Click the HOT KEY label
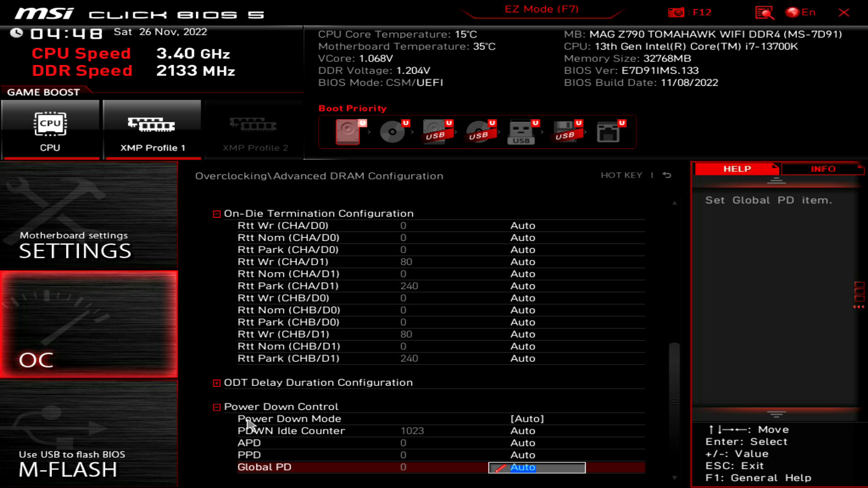This screenshot has height=488, width=868. [x=621, y=175]
